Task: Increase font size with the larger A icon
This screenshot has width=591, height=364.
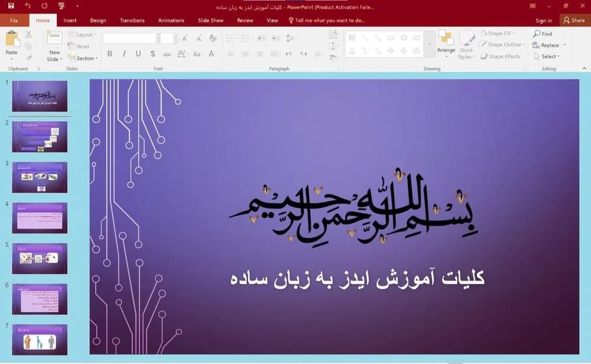Action: (184, 38)
